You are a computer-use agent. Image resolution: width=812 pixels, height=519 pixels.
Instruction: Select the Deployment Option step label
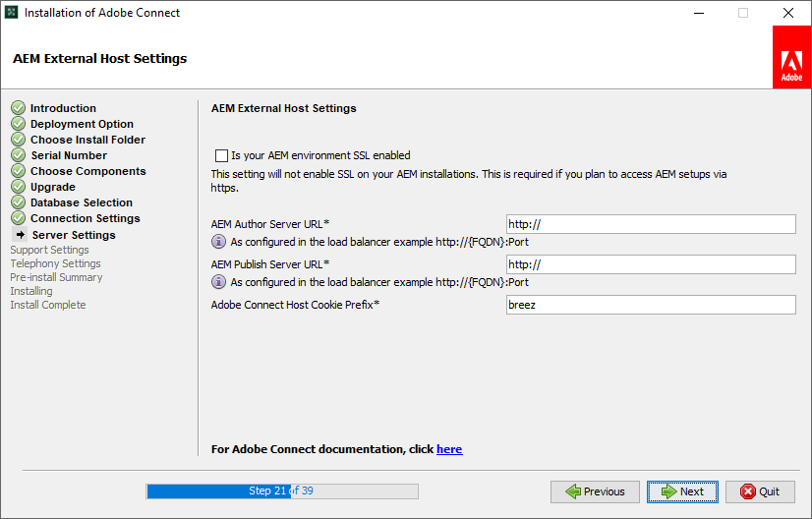coord(82,124)
